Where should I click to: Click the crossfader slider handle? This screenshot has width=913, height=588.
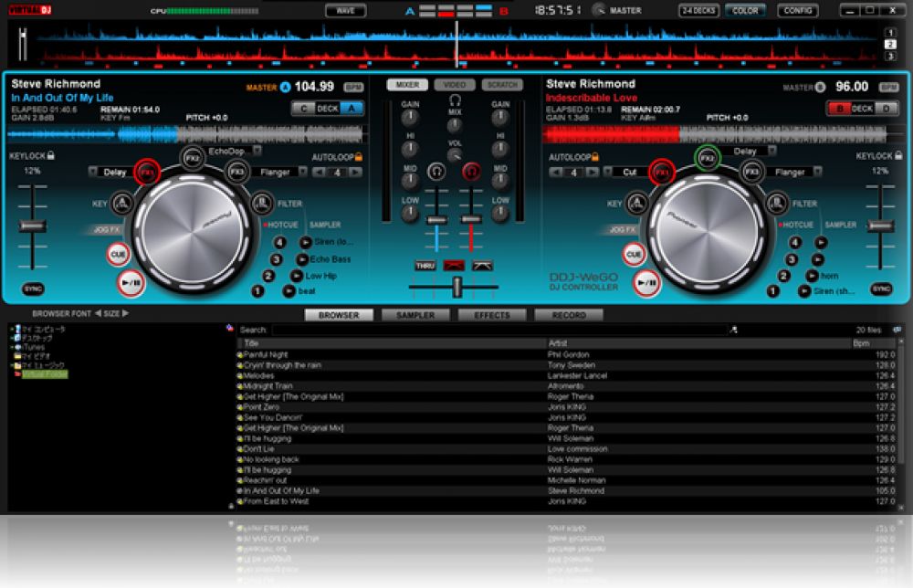[454, 288]
